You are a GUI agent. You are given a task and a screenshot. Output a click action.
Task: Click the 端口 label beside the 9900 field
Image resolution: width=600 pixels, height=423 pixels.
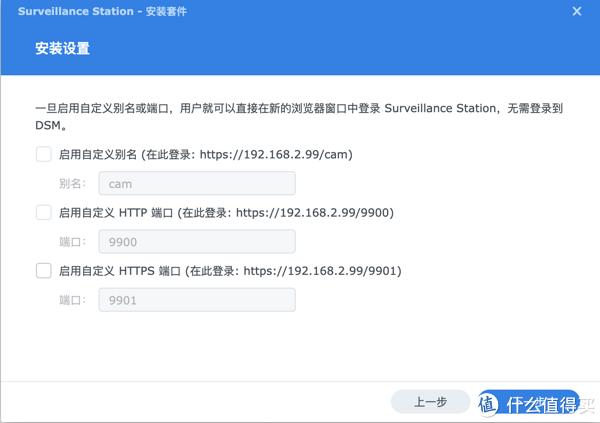tap(73, 242)
